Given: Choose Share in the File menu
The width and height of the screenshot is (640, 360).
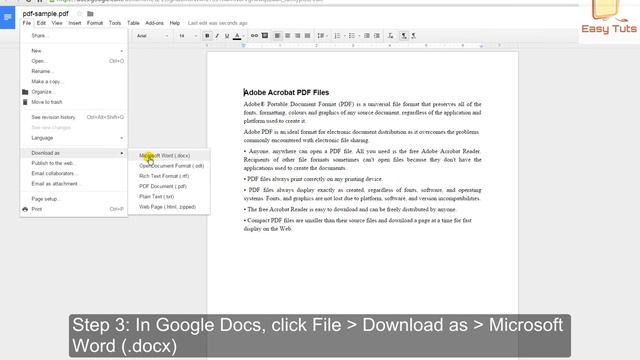Looking at the screenshot, I should click(74, 36).
